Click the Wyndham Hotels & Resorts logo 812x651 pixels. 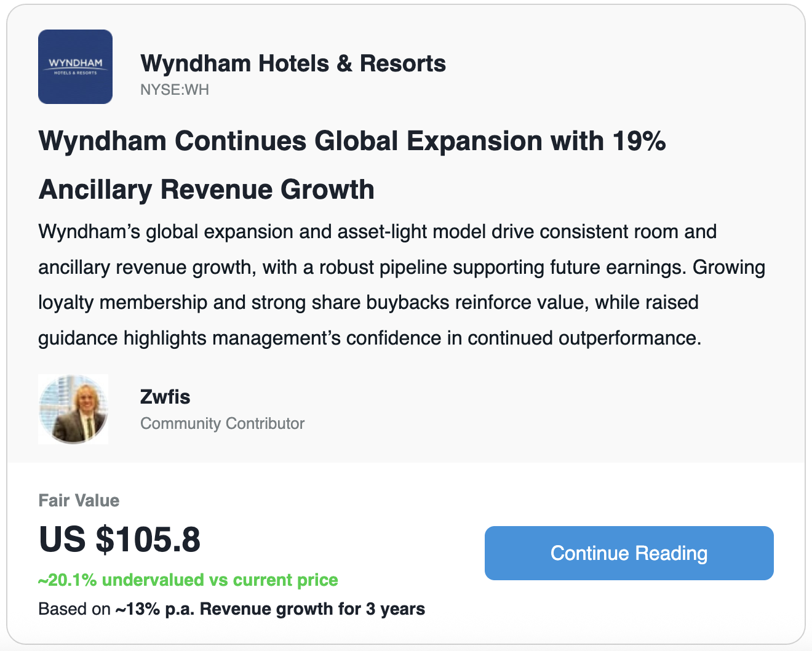tap(75, 66)
